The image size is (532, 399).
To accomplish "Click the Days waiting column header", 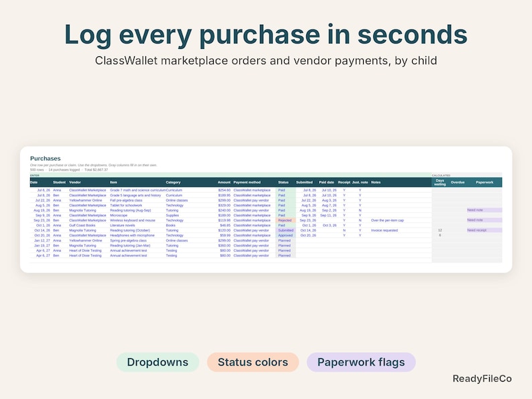I will click(440, 182).
